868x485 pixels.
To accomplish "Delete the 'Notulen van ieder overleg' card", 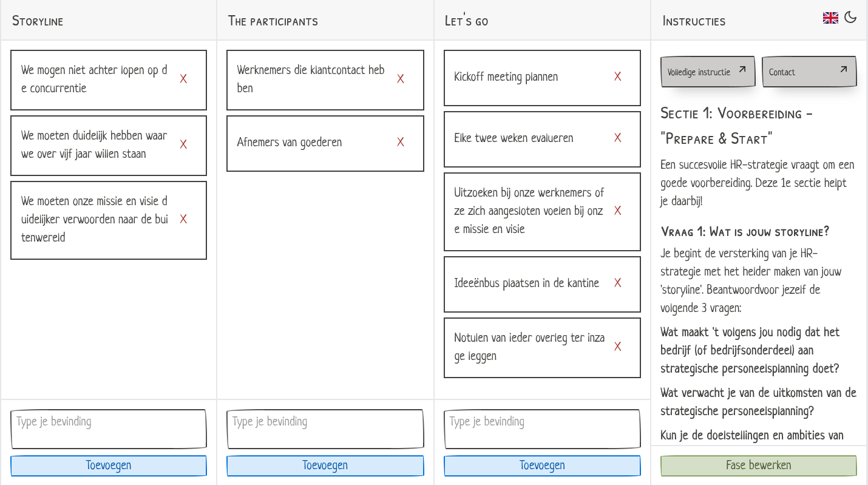I will [618, 347].
